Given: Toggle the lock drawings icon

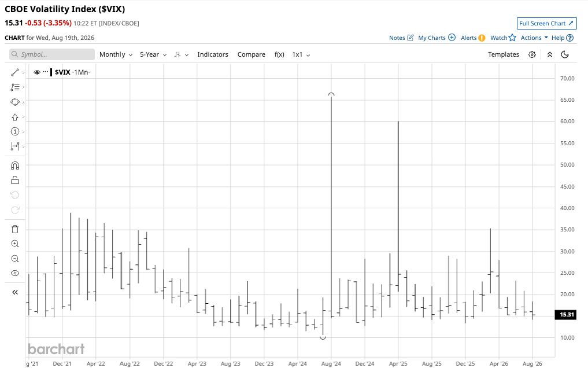Looking at the screenshot, I should click(15, 180).
